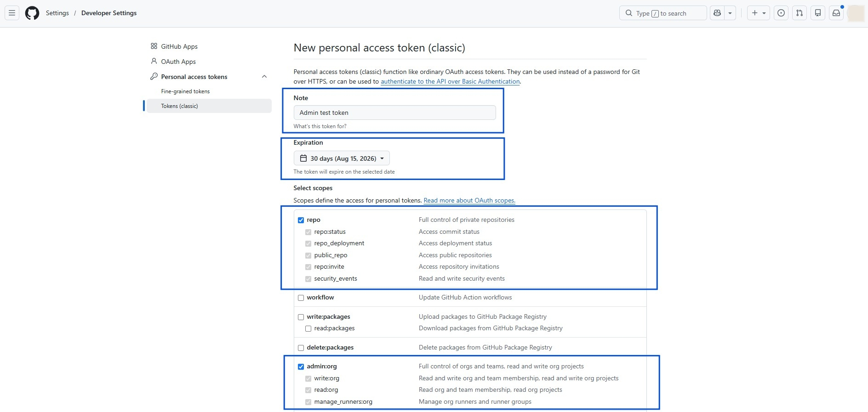Click the search magnifier field

(663, 13)
